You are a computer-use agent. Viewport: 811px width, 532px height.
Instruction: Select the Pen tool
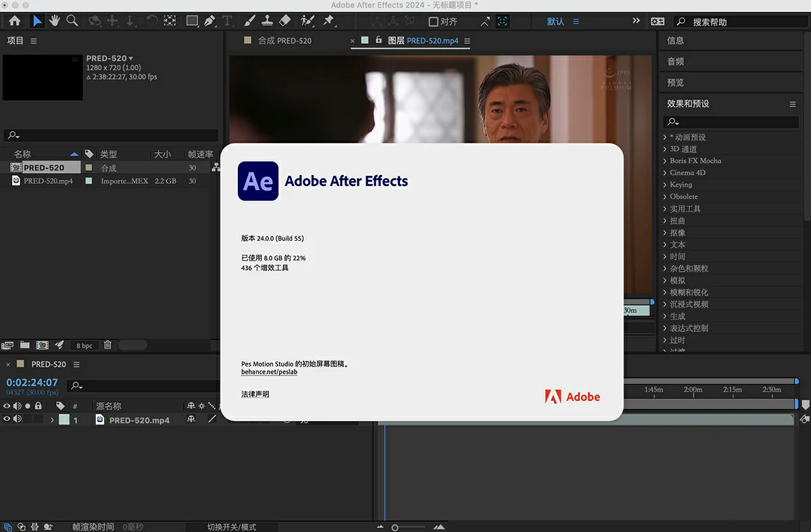click(x=210, y=21)
